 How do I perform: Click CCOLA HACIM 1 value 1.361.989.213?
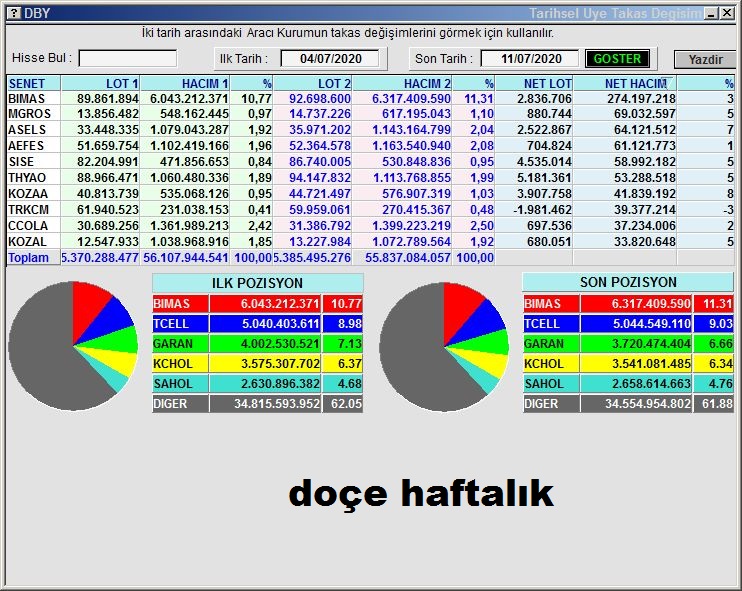[x=189, y=226]
